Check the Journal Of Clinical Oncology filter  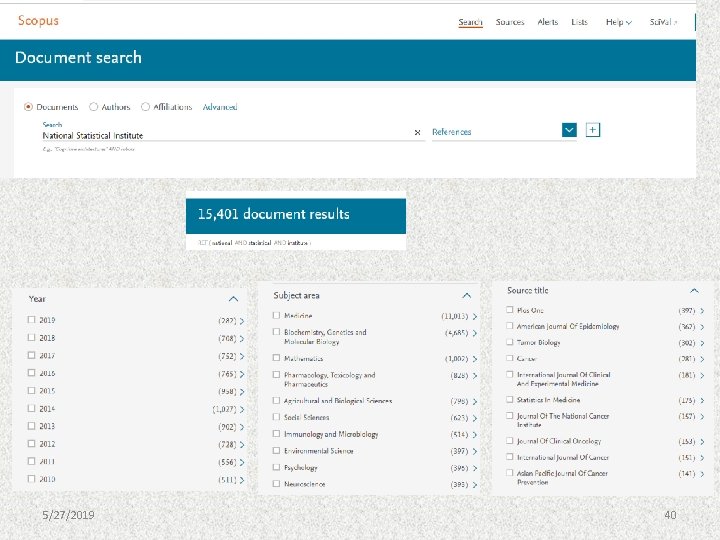pyautogui.click(x=509, y=440)
